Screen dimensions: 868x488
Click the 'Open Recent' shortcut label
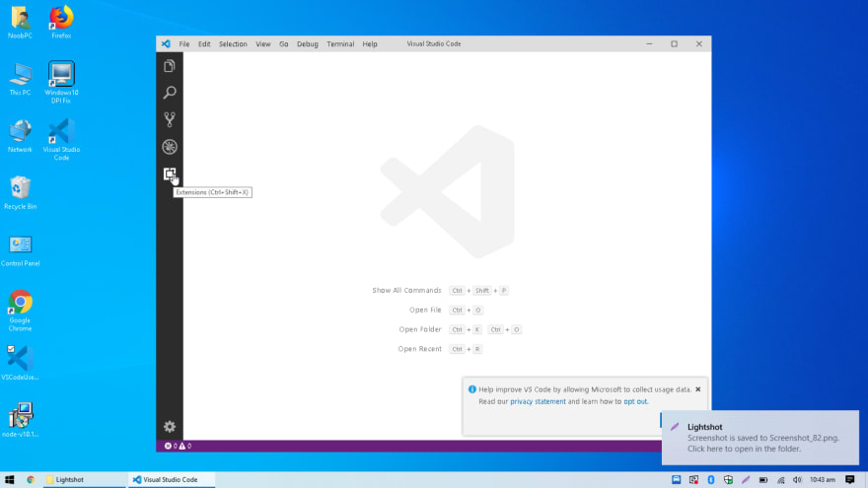click(419, 349)
